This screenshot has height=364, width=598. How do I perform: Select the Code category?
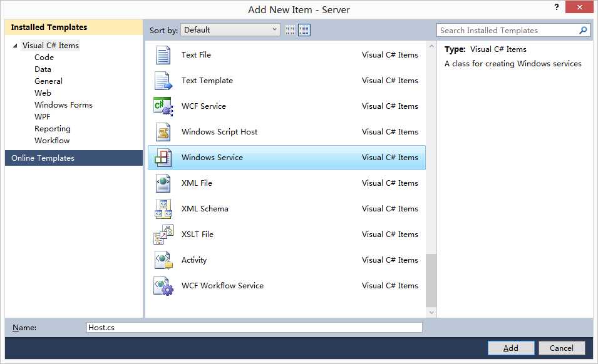(x=44, y=57)
